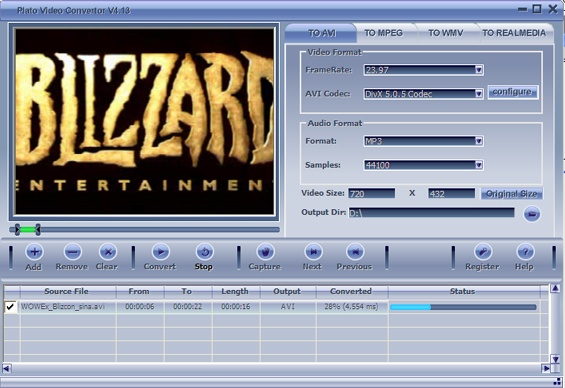Stop the running conversion
The image size is (565, 388).
tap(204, 252)
